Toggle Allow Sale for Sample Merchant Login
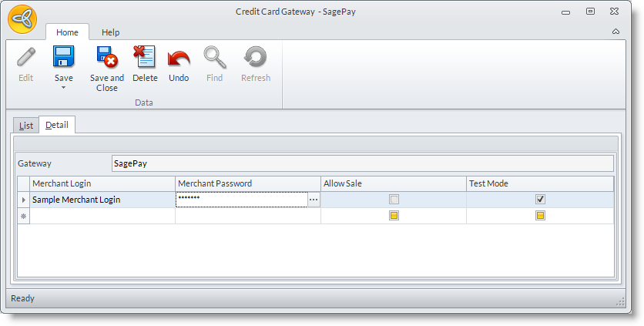 (x=394, y=200)
